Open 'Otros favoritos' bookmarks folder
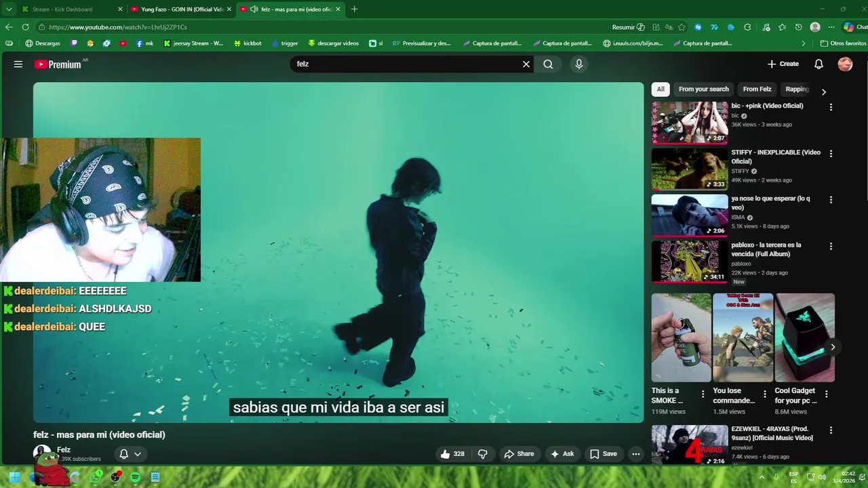Viewport: 868px width, 488px height. pos(843,43)
